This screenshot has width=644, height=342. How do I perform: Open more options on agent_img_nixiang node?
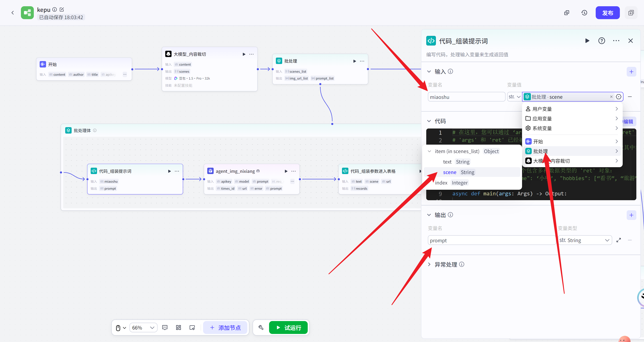tap(293, 171)
